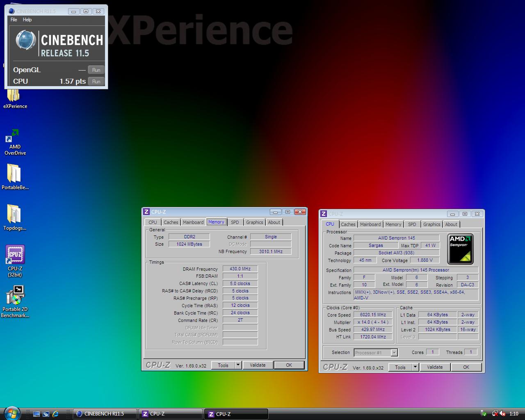Click the AMD Sempron processor logo

tap(460, 249)
